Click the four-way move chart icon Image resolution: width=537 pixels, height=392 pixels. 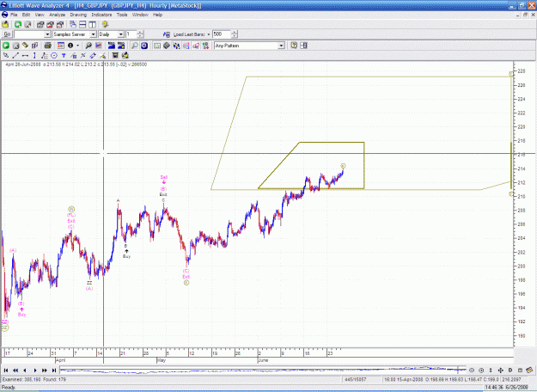click(500, 370)
